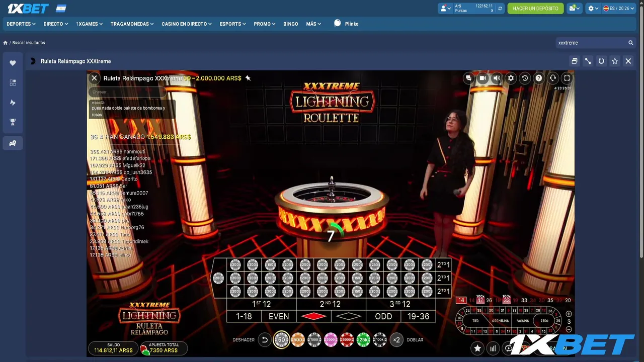Open the statistics bars icon

(x=493, y=348)
